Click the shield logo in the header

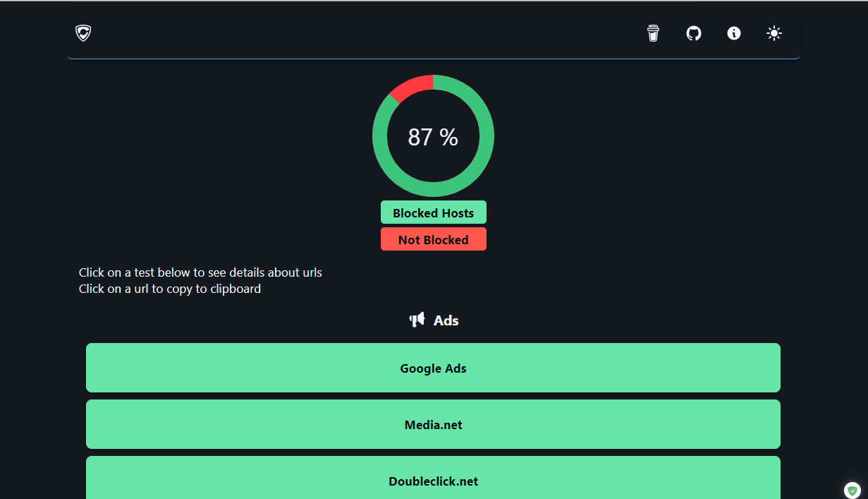[x=83, y=33]
